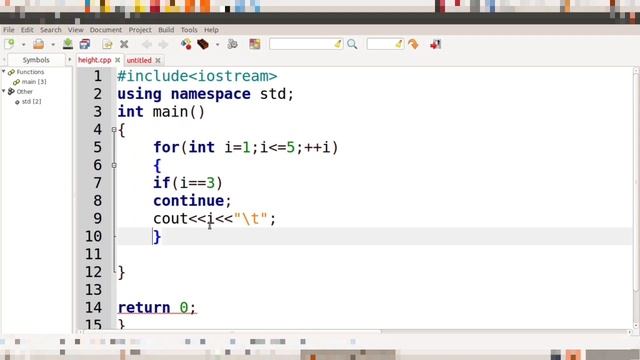Viewport: 640px width, 360px height.
Task: Navigate back with the left arrow icon
Action: (x=147, y=44)
